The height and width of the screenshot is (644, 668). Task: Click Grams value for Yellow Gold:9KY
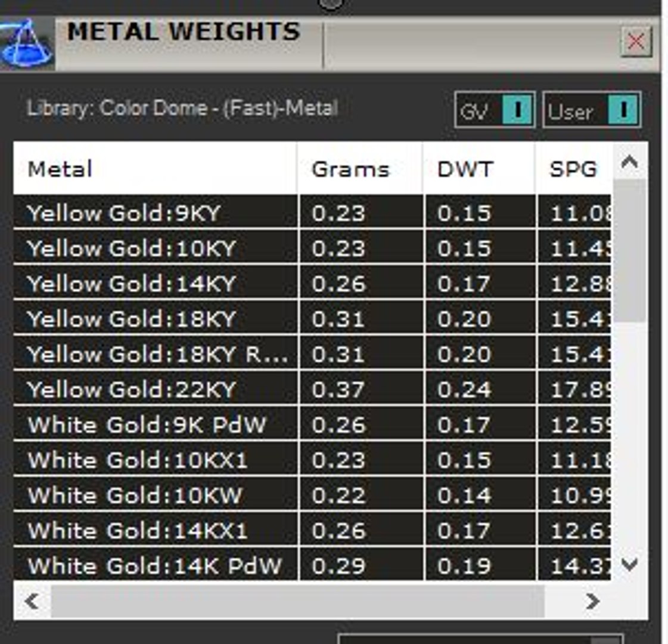338,213
